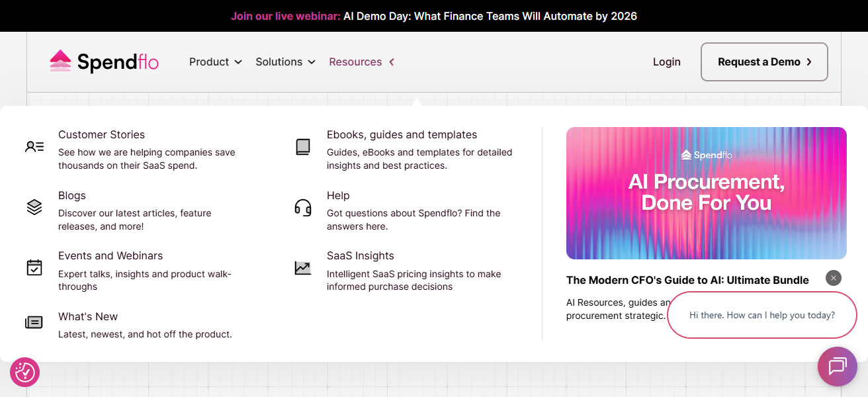Open the chat widget bubble icon
The image size is (868, 397).
(x=837, y=366)
